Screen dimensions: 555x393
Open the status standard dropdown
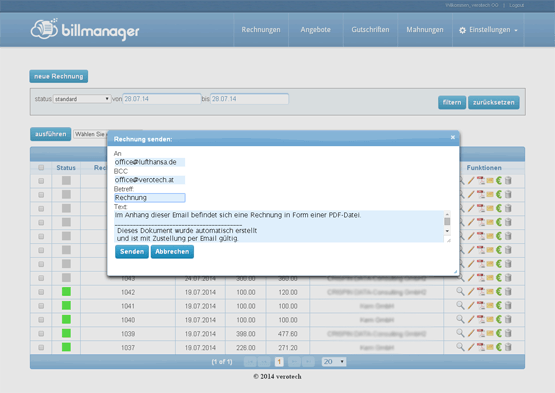(x=82, y=99)
